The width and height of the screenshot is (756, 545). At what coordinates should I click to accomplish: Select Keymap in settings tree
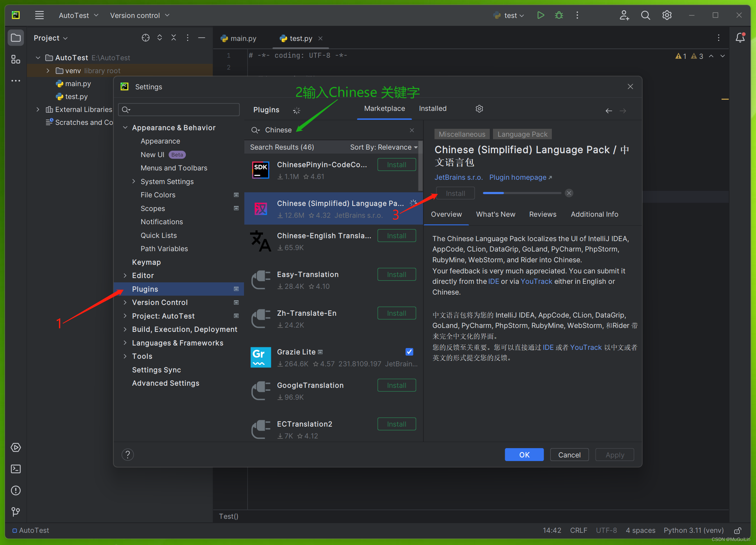coord(146,262)
